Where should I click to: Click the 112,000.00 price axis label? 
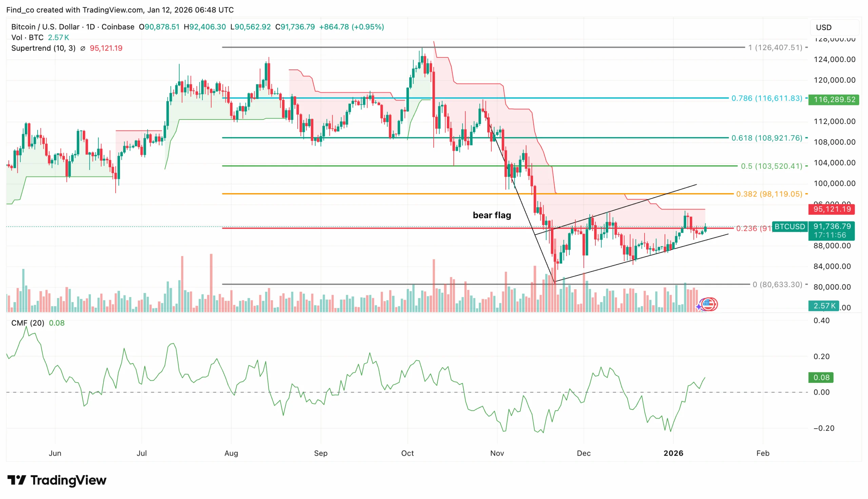pos(835,121)
